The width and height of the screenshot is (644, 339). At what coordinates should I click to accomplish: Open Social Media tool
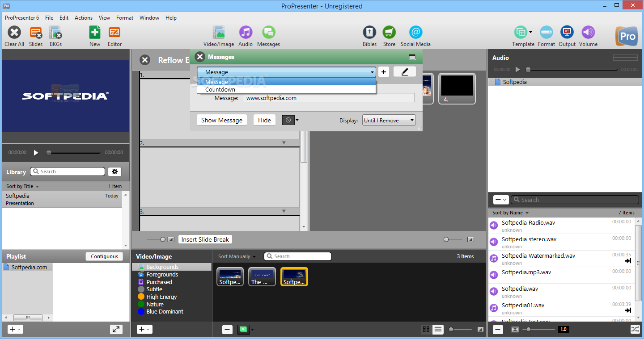pos(415,36)
